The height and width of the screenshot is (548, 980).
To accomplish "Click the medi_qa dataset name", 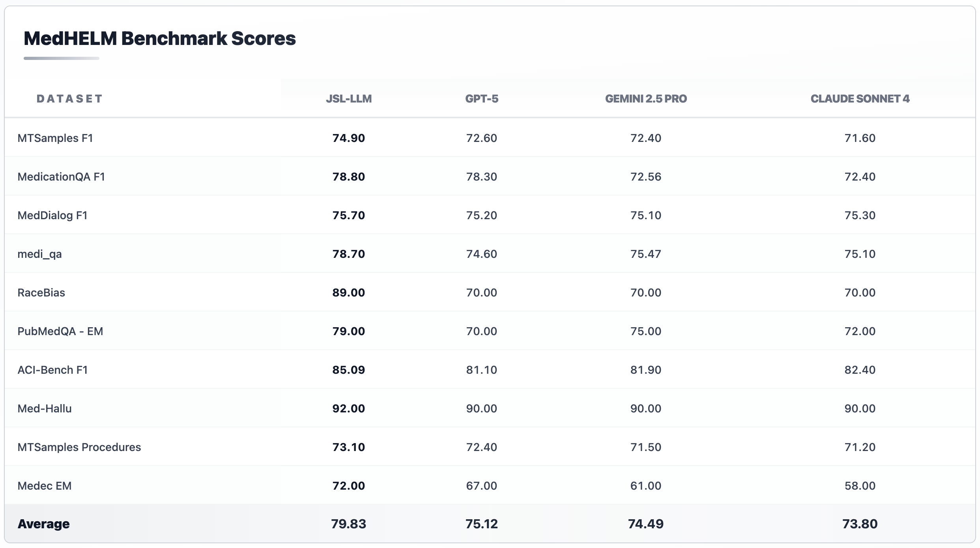I will [x=39, y=254].
